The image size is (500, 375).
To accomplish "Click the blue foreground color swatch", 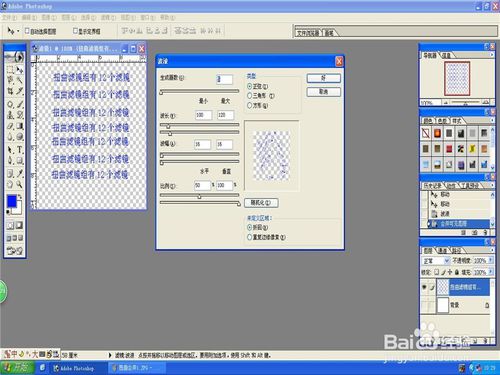I will click(x=12, y=202).
